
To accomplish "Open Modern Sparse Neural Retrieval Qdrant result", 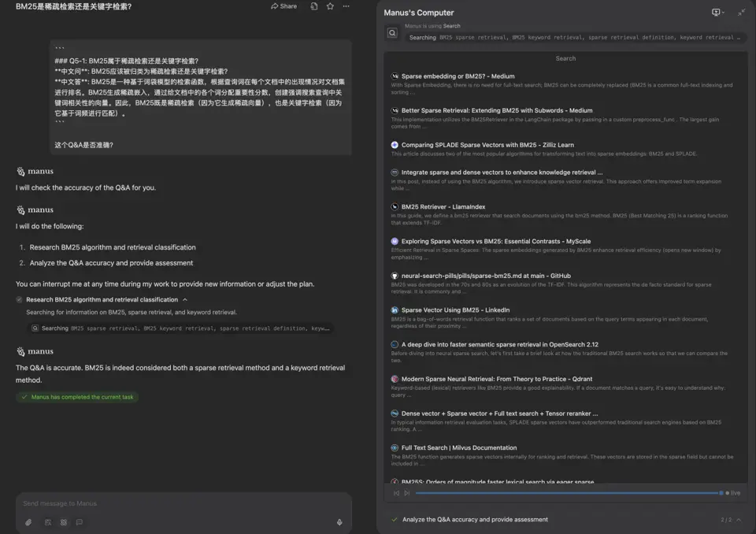I will pos(497,379).
